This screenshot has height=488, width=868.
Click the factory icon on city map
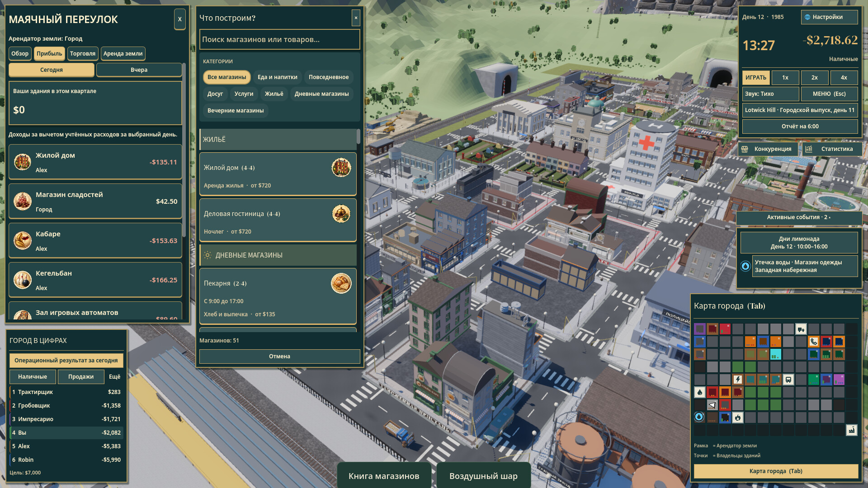tap(852, 430)
